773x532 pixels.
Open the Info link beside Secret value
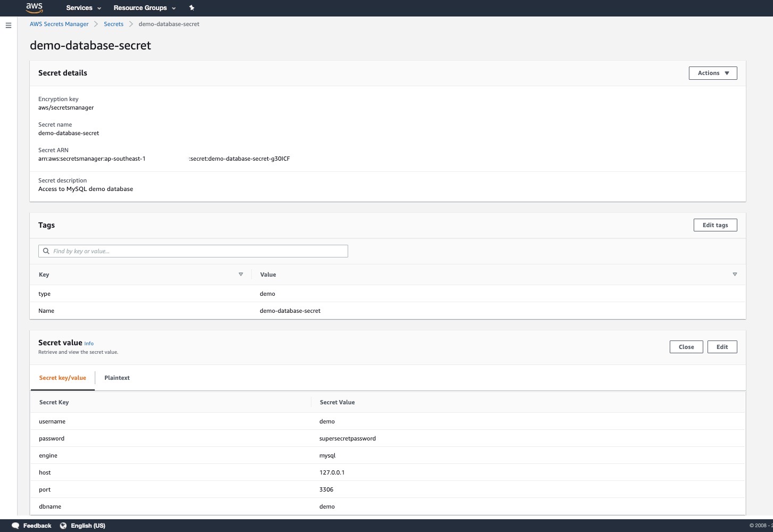pos(89,344)
